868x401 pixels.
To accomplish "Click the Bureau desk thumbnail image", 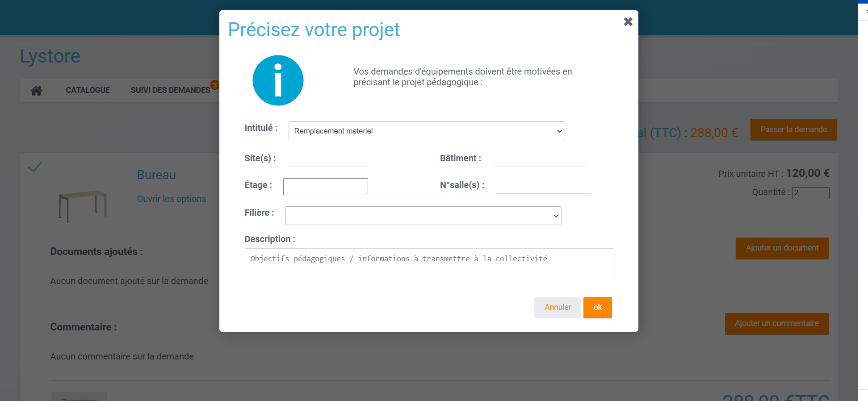I will point(83,206).
